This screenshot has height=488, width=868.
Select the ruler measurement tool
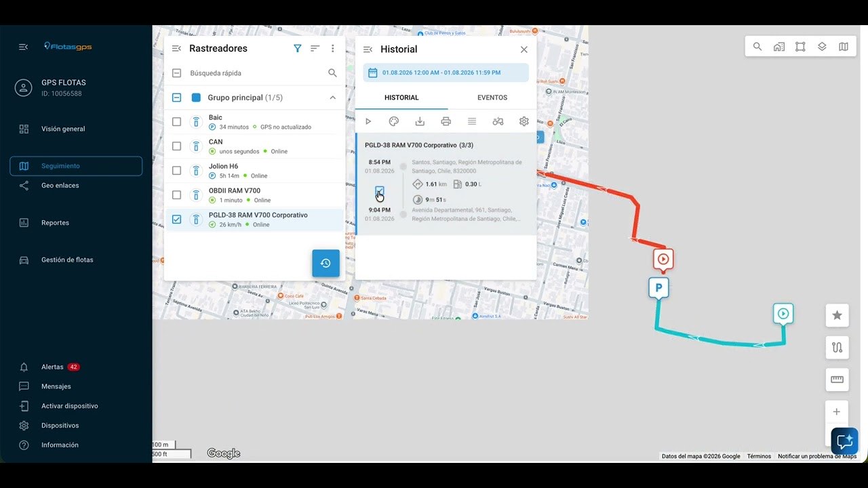[837, 380]
